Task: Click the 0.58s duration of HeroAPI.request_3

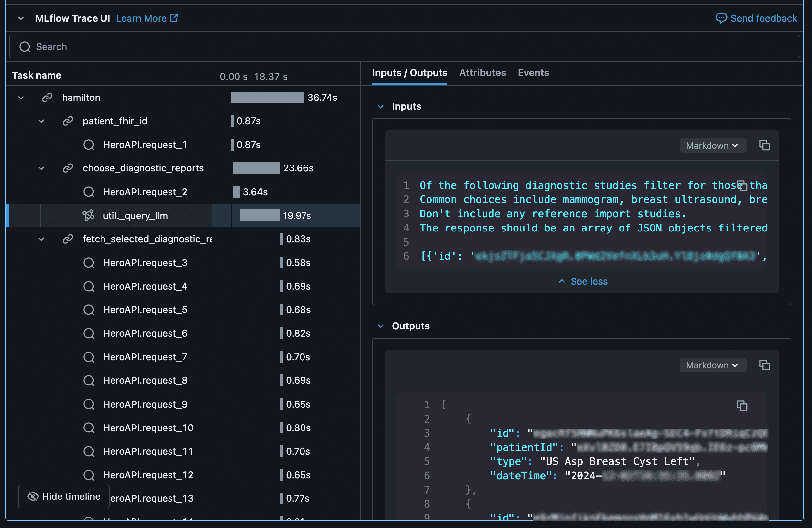Action: [x=298, y=263]
